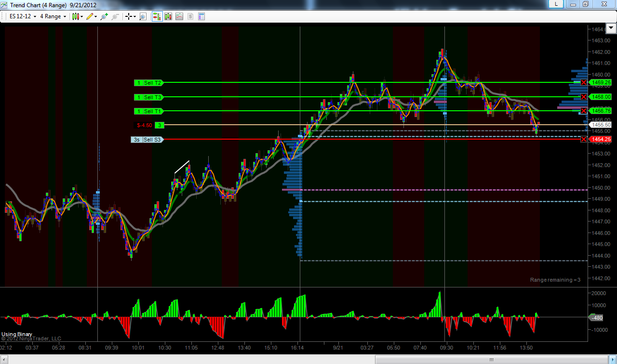Click the horizontal scrollbar thumb

coord(492,360)
